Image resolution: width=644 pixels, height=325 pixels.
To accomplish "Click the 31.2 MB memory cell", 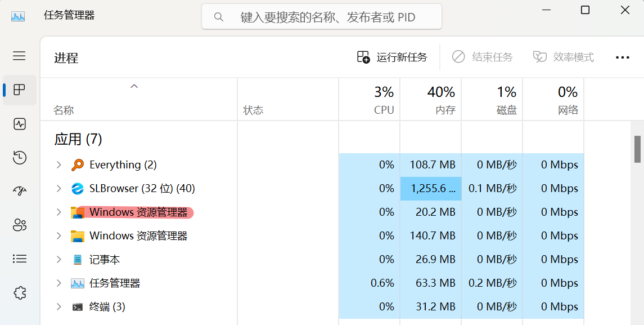I will (x=431, y=307).
